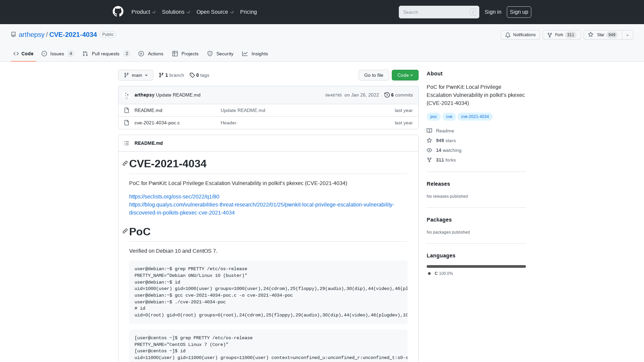The width and height of the screenshot is (644, 362).
Task: Click the Sign in link
Action: (x=493, y=12)
